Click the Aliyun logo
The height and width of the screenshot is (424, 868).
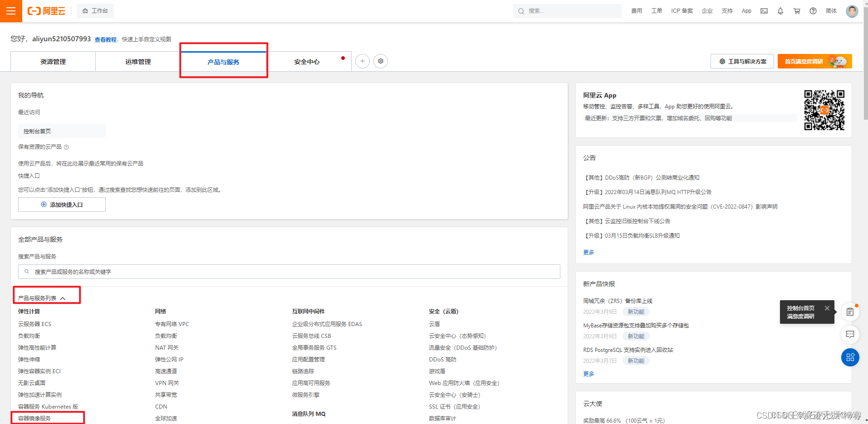(46, 11)
